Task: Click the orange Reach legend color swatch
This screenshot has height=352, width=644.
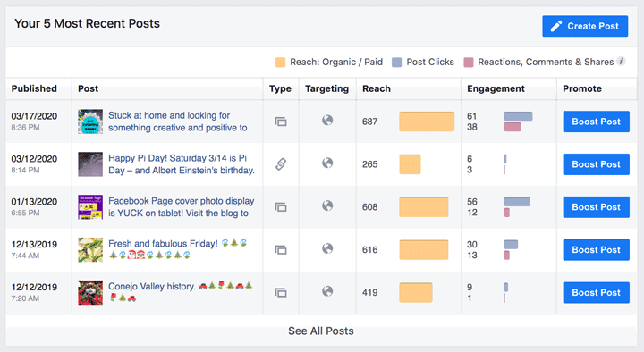Action: point(281,63)
